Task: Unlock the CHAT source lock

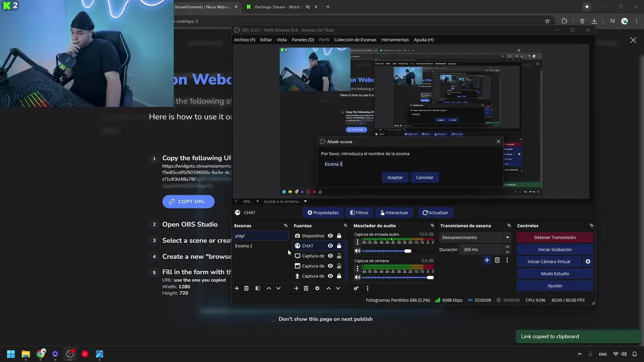Action: [339, 246]
